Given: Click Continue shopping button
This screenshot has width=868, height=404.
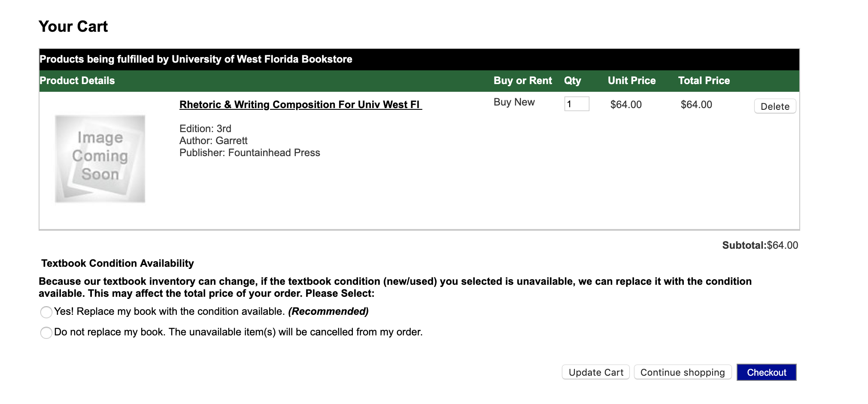Looking at the screenshot, I should [x=683, y=372].
